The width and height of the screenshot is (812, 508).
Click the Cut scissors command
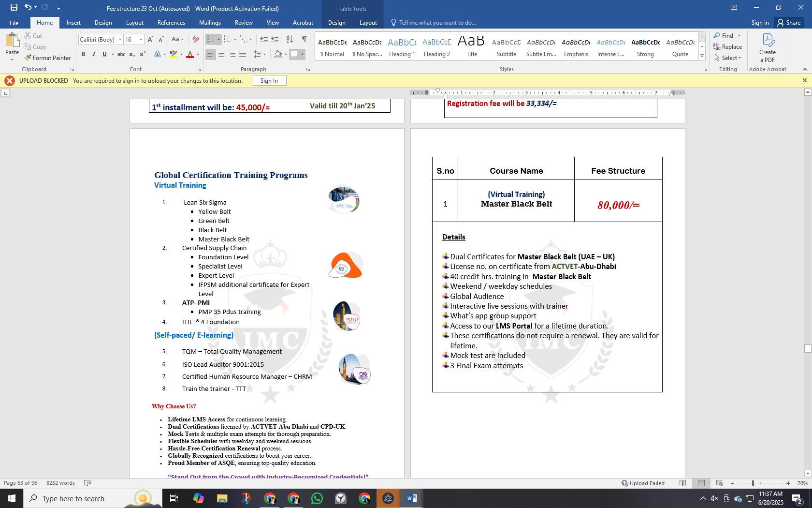pos(33,35)
